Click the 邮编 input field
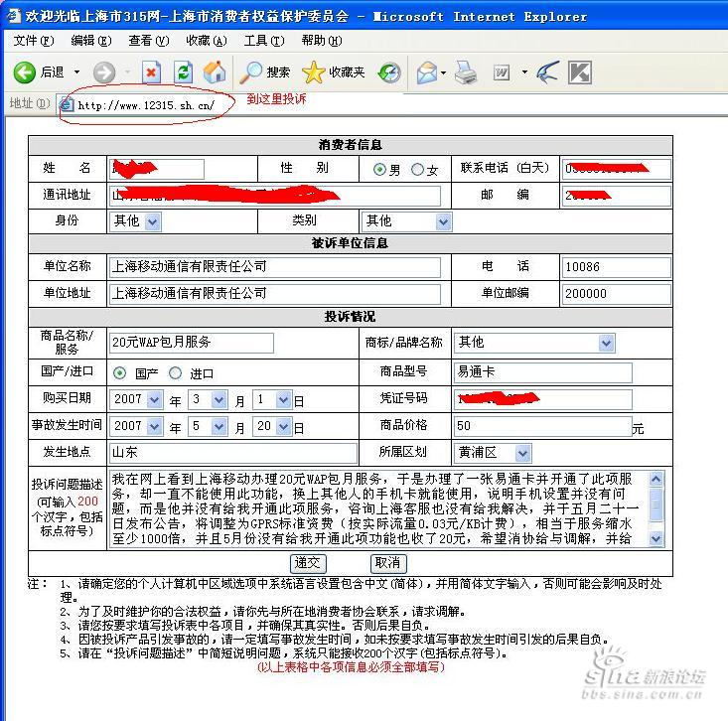 616,196
